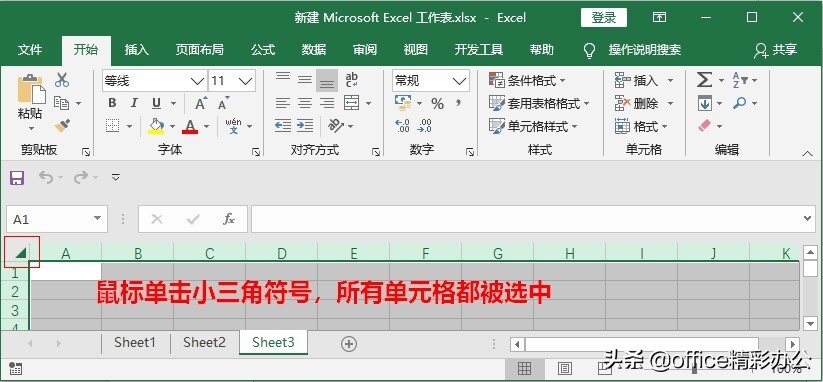Click Sort and Filter AZ icon
Image resolution: width=823 pixels, height=382 pixels.
[x=740, y=80]
